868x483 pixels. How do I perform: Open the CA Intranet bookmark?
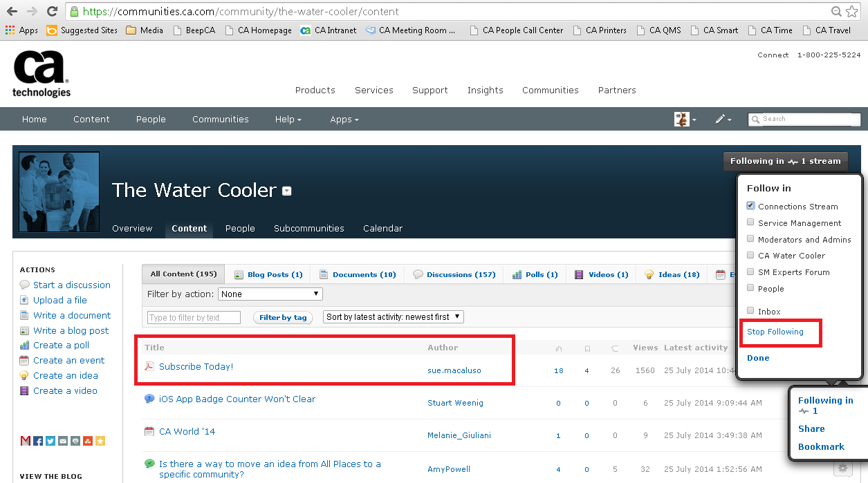[329, 30]
